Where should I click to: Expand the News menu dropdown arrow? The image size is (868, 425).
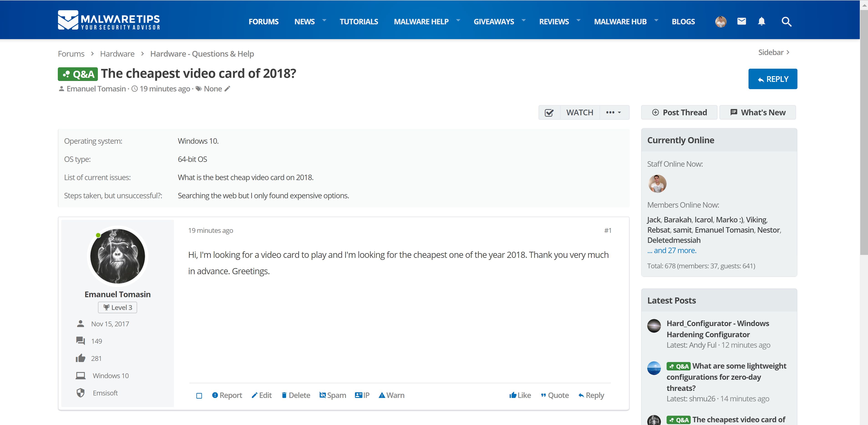pos(324,20)
